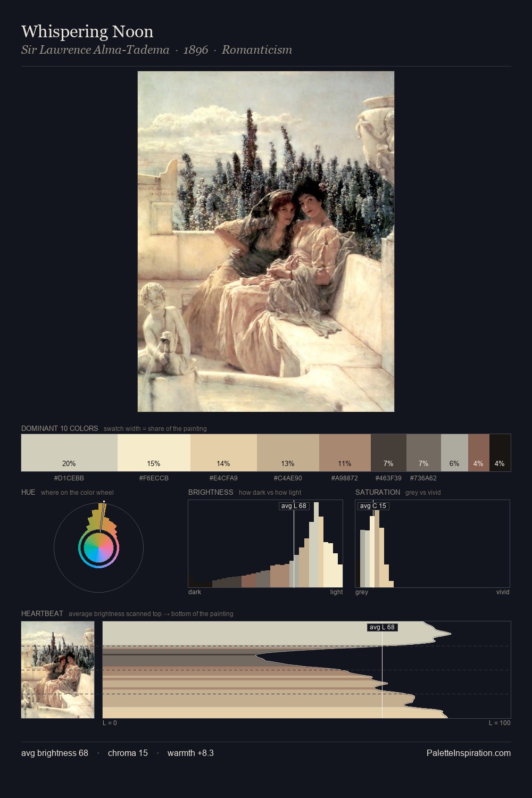Click the hex code '#F6ECCB' text

[154, 478]
